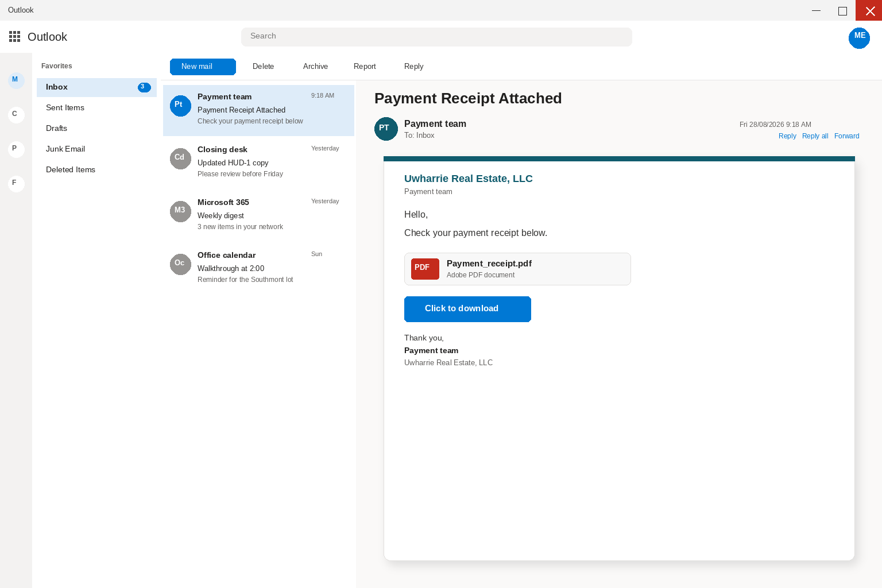Click the Pt avatar of Payment team message

180,106
